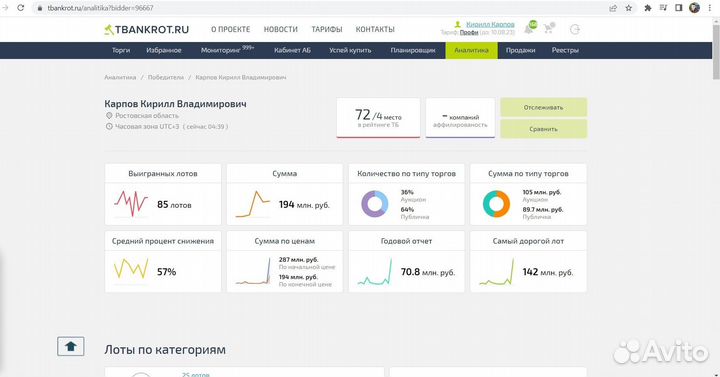Click the Сравнить button
This screenshot has width=720, height=377.
[544, 129]
